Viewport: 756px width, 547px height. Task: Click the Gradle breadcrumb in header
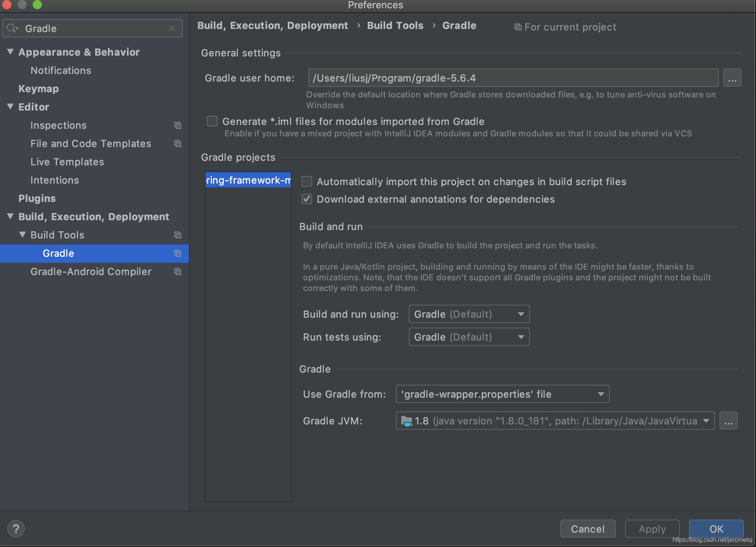(x=459, y=26)
